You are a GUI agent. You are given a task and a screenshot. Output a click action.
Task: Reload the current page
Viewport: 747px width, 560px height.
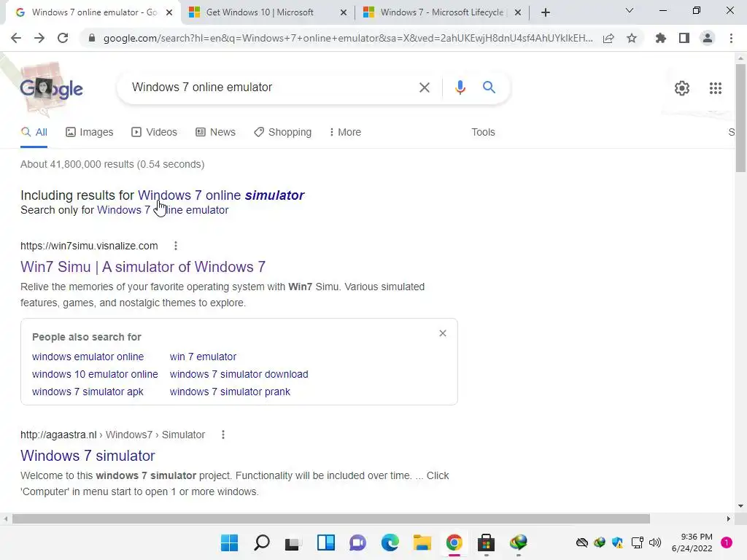click(63, 38)
